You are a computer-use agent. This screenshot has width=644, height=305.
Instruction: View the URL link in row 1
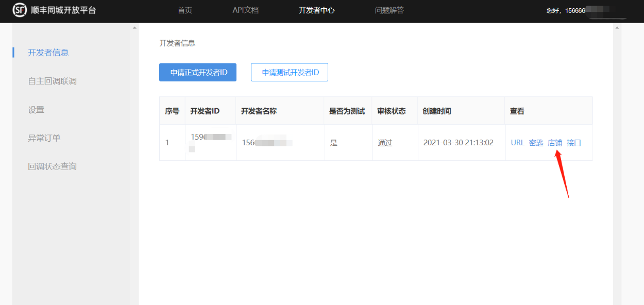517,143
